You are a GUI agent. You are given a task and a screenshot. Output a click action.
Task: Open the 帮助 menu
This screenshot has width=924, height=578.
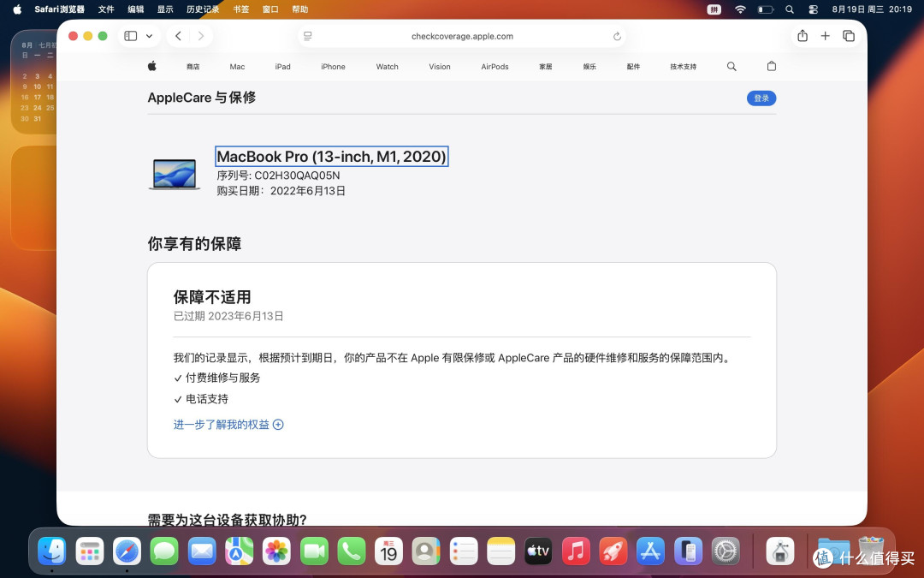300,9
